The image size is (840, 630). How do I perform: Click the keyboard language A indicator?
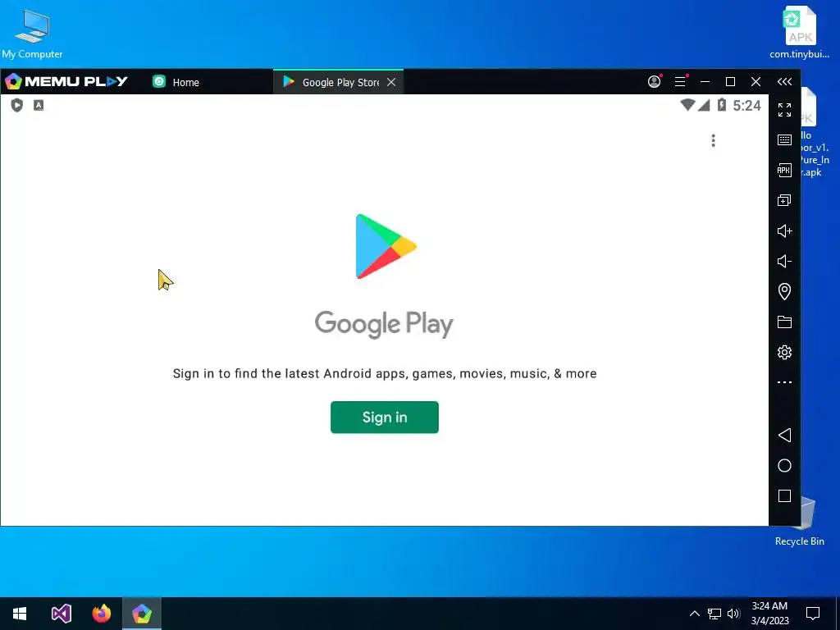click(39, 105)
